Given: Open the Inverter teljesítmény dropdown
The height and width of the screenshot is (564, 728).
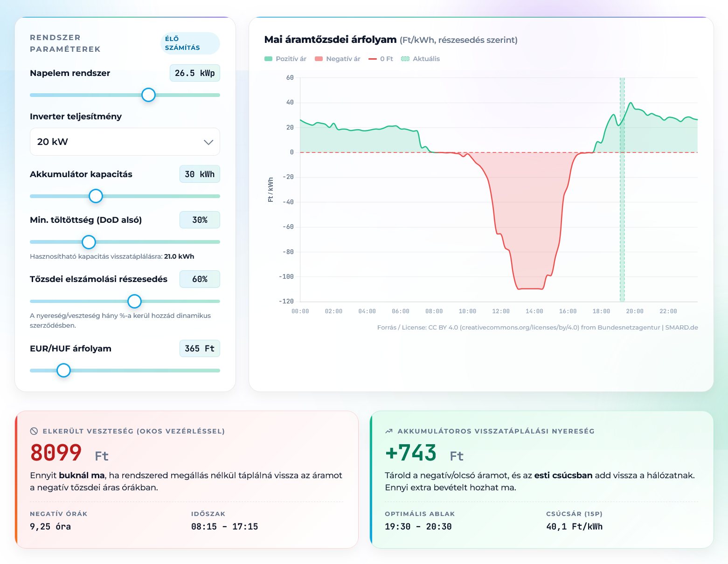Looking at the screenshot, I should [x=125, y=142].
